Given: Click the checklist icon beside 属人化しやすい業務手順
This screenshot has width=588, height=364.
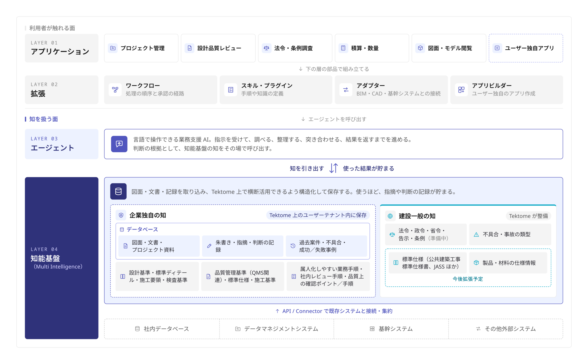Looking at the screenshot, I should click(294, 276).
